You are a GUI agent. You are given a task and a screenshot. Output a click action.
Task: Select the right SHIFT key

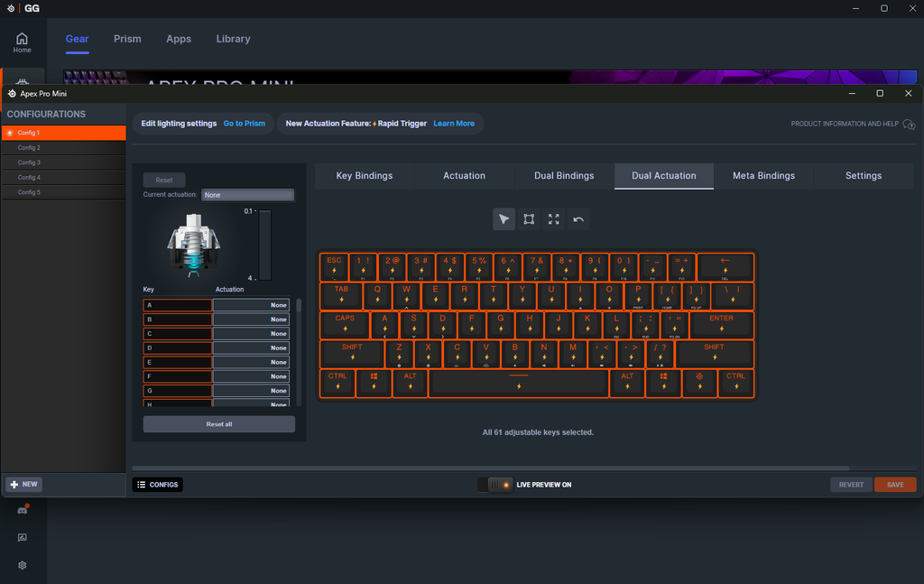(x=715, y=354)
